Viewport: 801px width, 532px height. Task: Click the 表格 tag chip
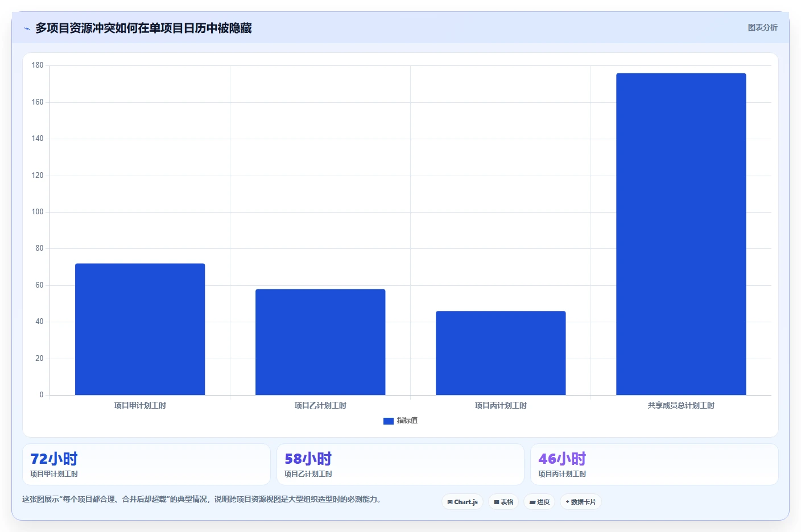pos(503,502)
